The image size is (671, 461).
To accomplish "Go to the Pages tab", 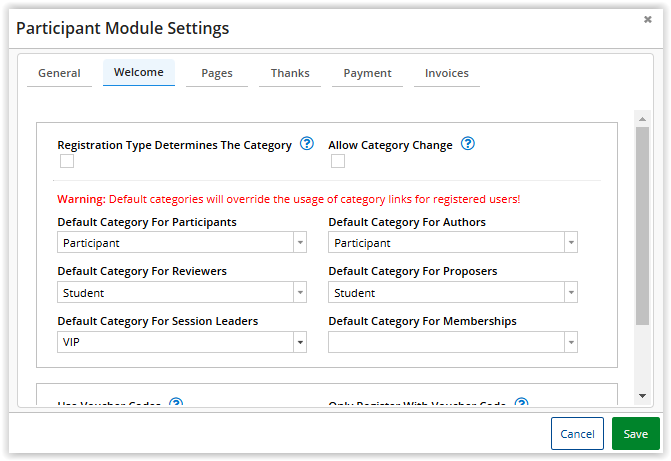I will 217,73.
